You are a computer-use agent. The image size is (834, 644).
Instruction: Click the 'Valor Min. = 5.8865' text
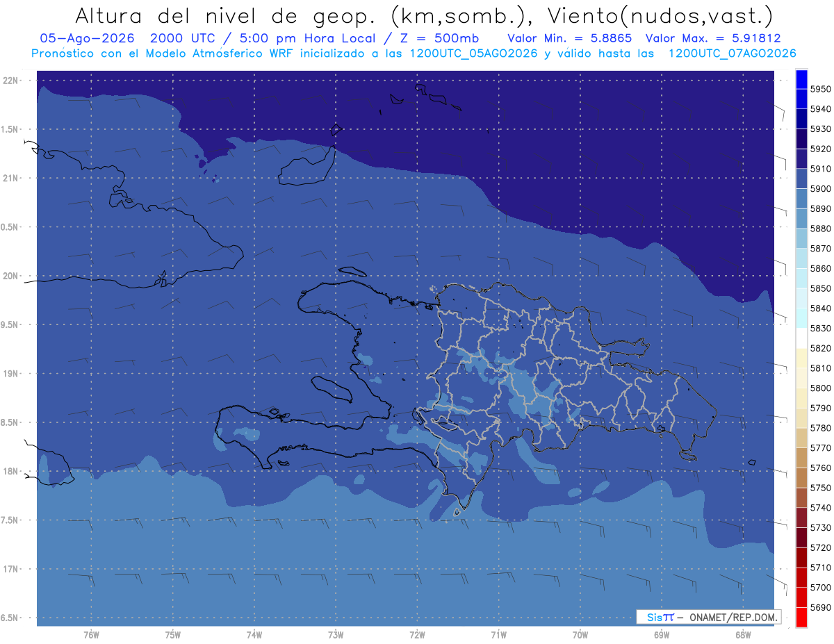570,38
